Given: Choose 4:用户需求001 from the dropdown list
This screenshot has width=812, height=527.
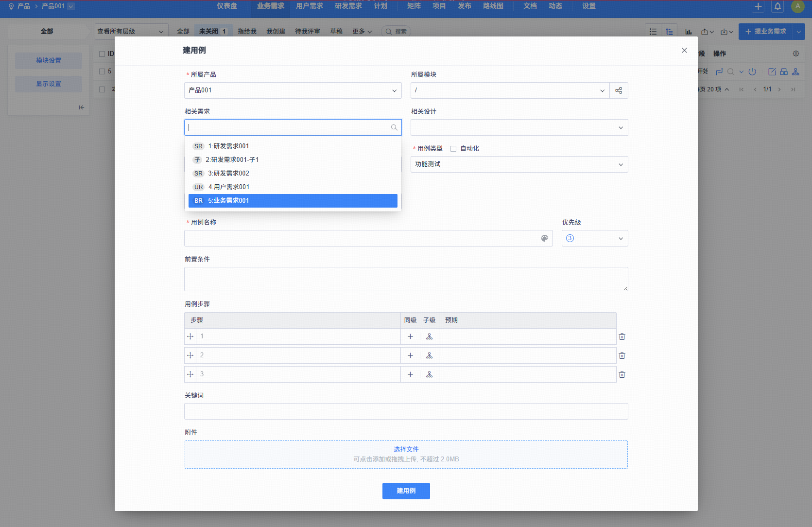Looking at the screenshot, I should (228, 187).
